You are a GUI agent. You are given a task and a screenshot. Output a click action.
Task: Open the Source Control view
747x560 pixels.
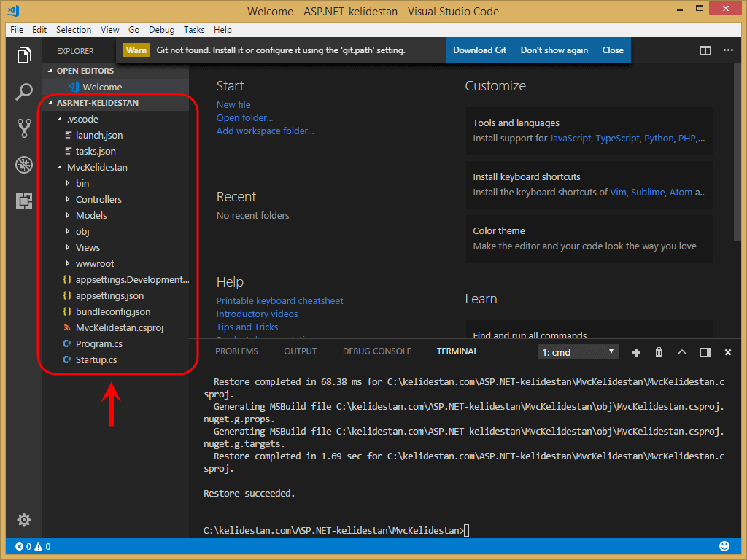(x=24, y=128)
